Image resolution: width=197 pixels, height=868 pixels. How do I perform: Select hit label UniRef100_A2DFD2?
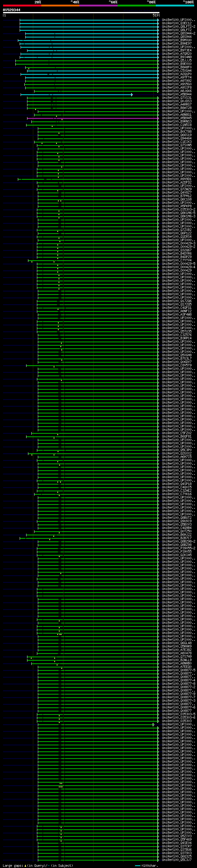tap(177, 183)
